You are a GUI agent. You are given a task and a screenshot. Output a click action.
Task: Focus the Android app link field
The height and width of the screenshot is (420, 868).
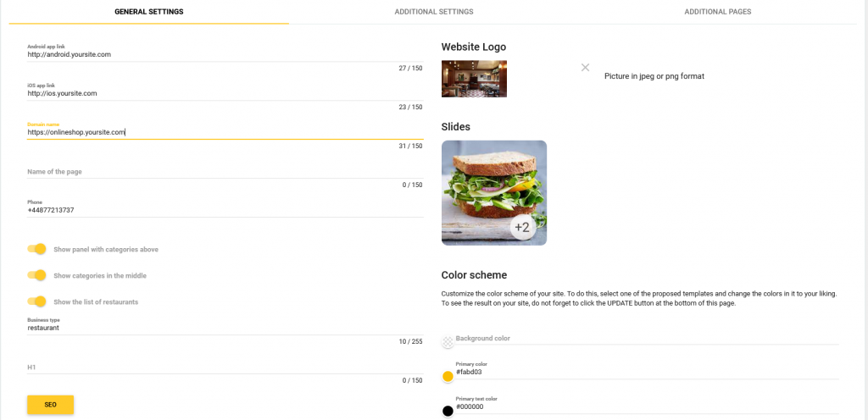(225, 54)
